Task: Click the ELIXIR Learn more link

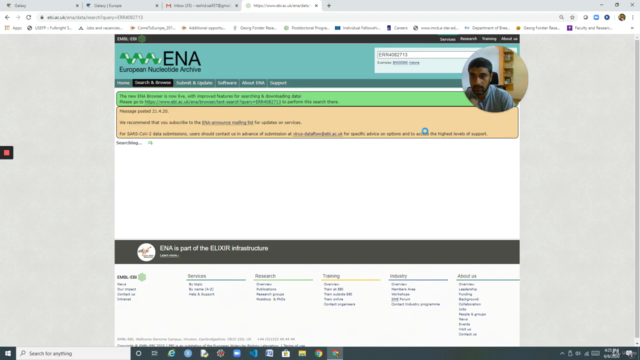Action: [169, 256]
